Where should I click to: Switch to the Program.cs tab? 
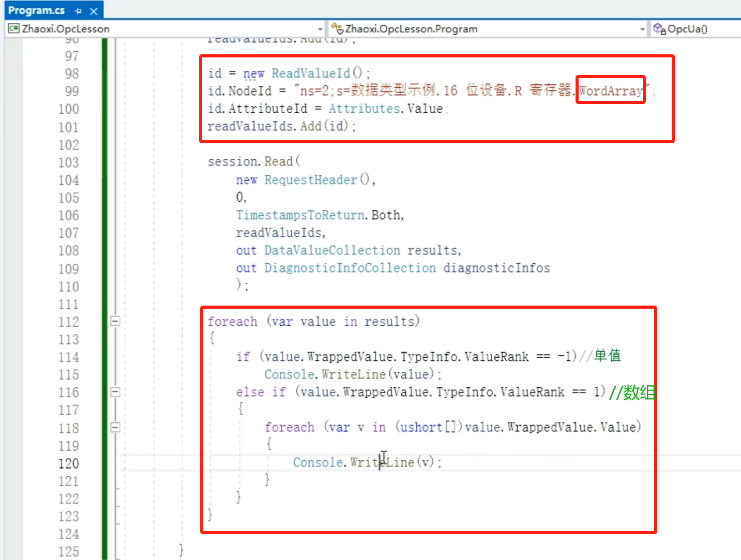36,10
